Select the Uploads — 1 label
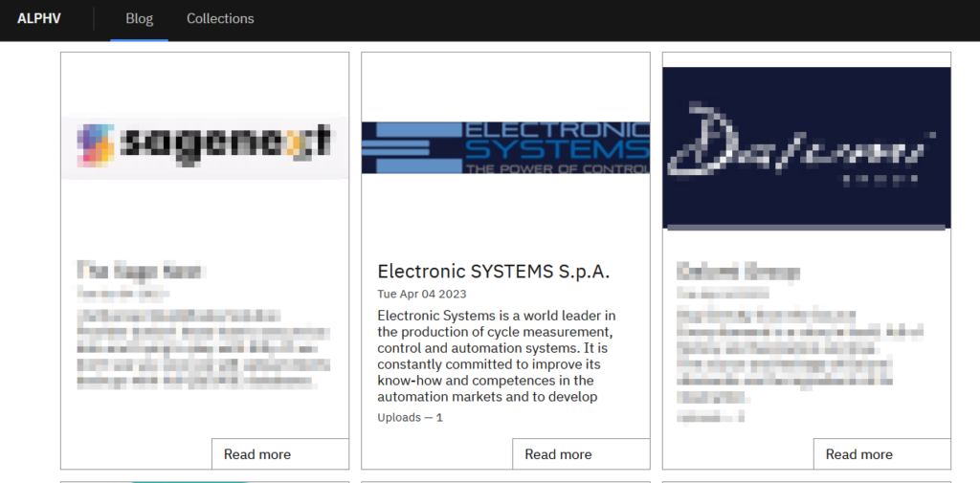The image size is (980, 483). [x=410, y=417]
